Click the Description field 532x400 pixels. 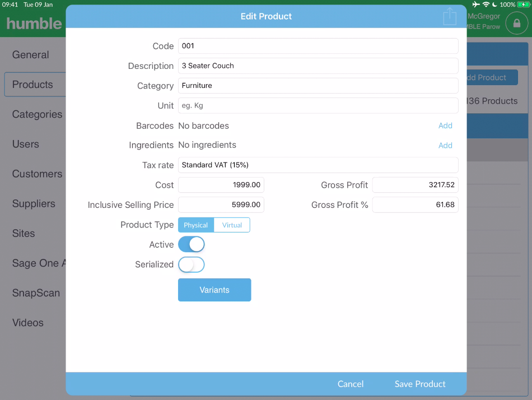318,66
